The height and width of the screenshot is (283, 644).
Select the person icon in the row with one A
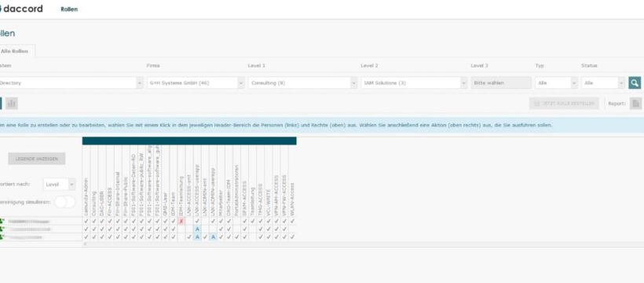pos(2,229)
